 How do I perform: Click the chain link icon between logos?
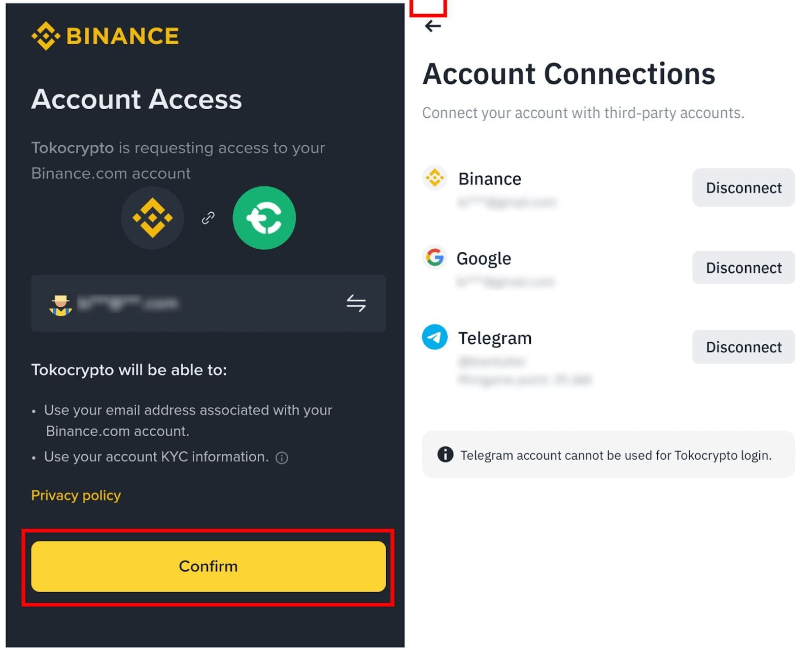(x=208, y=218)
